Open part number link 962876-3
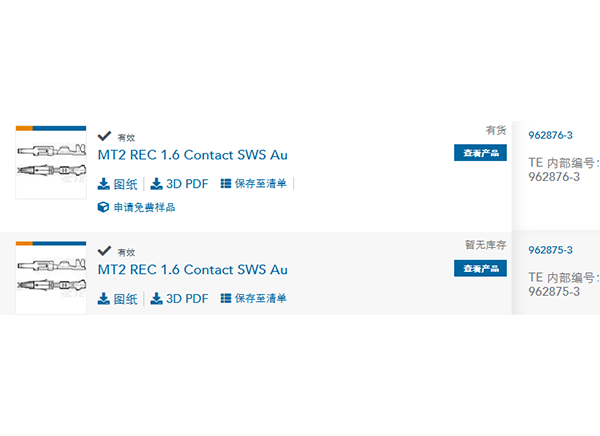 click(550, 135)
